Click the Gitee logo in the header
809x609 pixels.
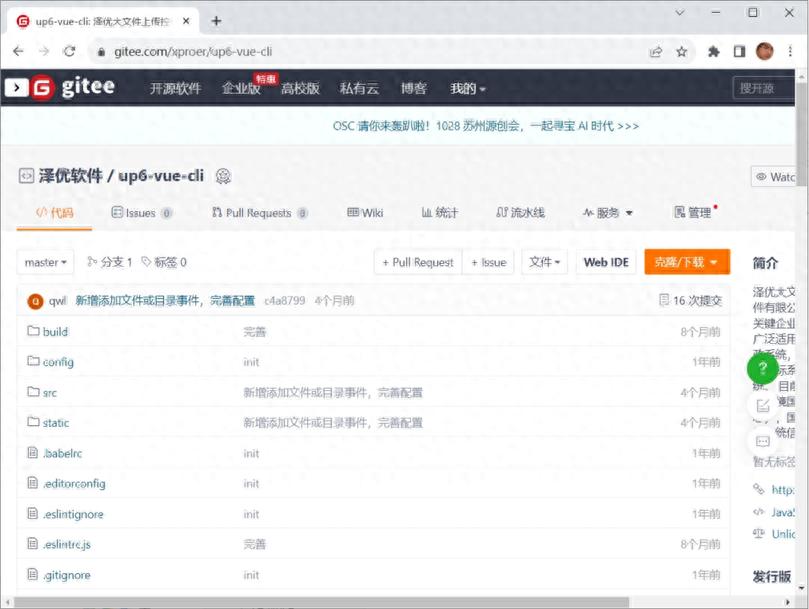(62, 88)
